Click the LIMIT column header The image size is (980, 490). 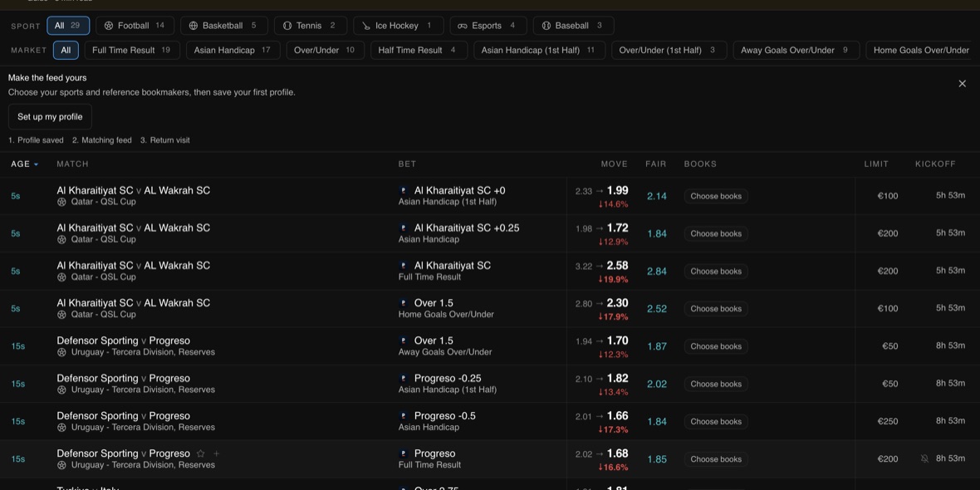coord(876,164)
